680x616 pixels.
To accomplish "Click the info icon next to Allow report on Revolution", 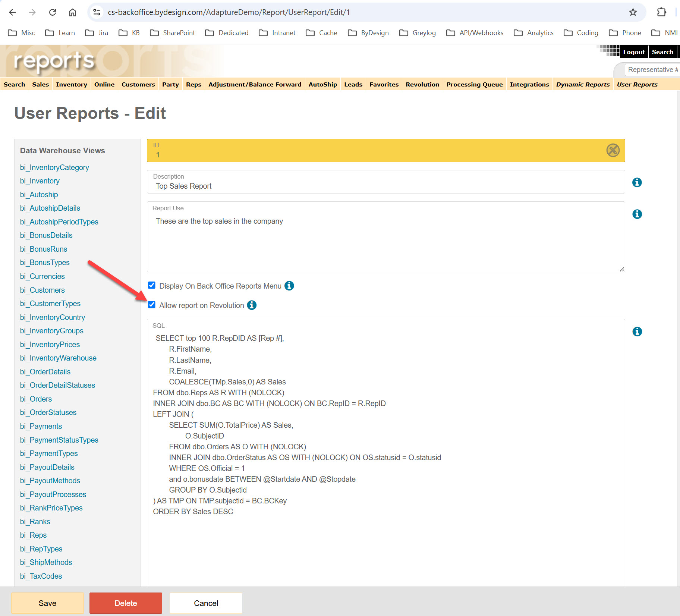I will coord(252,305).
